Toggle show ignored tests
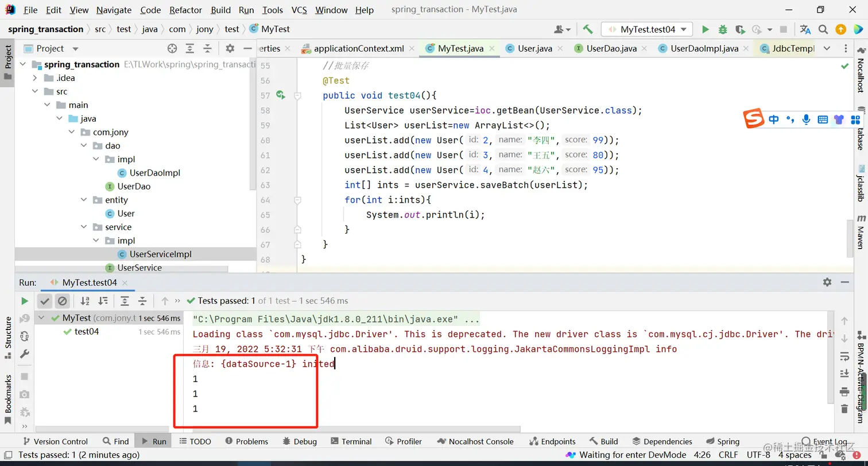The width and height of the screenshot is (868, 466). (x=63, y=301)
